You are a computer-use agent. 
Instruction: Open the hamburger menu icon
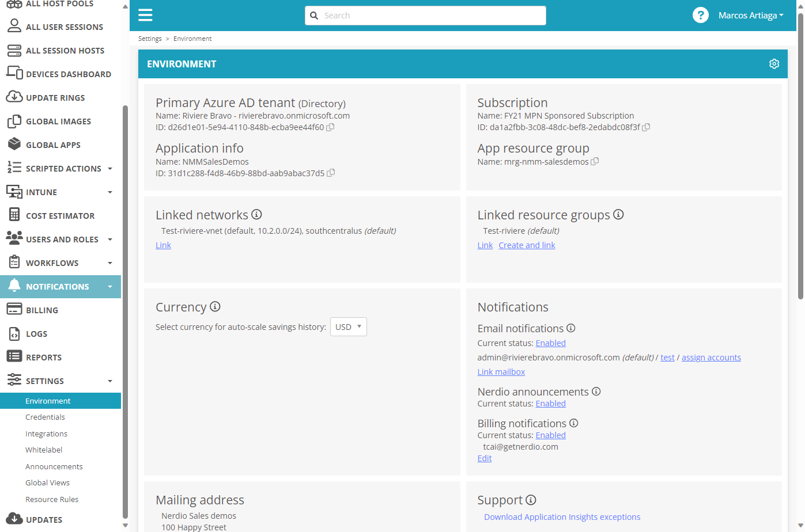[x=145, y=15]
